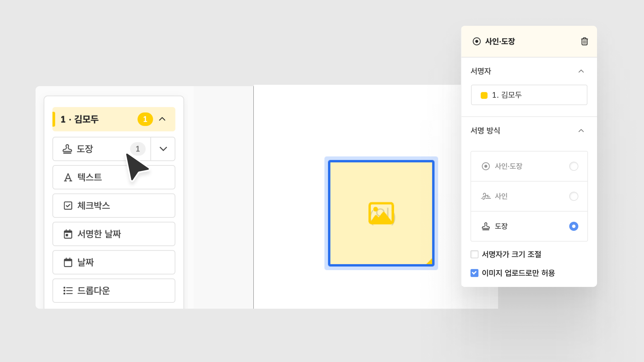The height and width of the screenshot is (362, 644).
Task: Open dropdown arrow beside 도장 button
Action: point(163,149)
